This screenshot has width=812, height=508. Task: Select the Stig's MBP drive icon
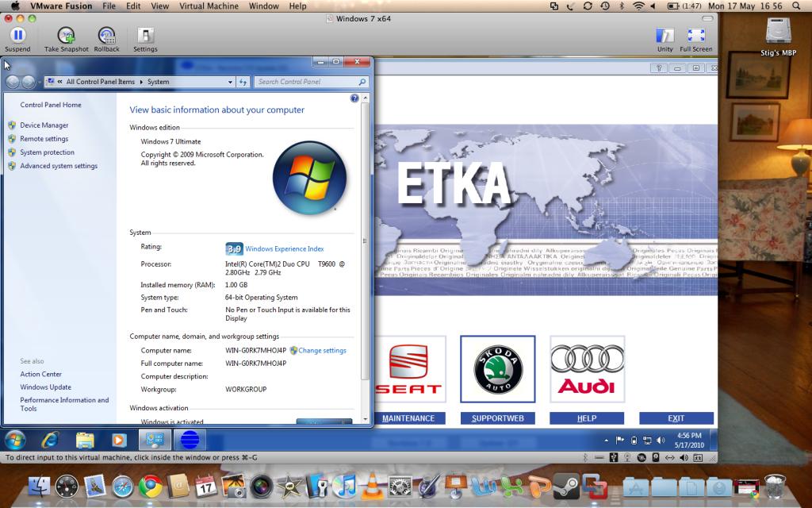(779, 37)
